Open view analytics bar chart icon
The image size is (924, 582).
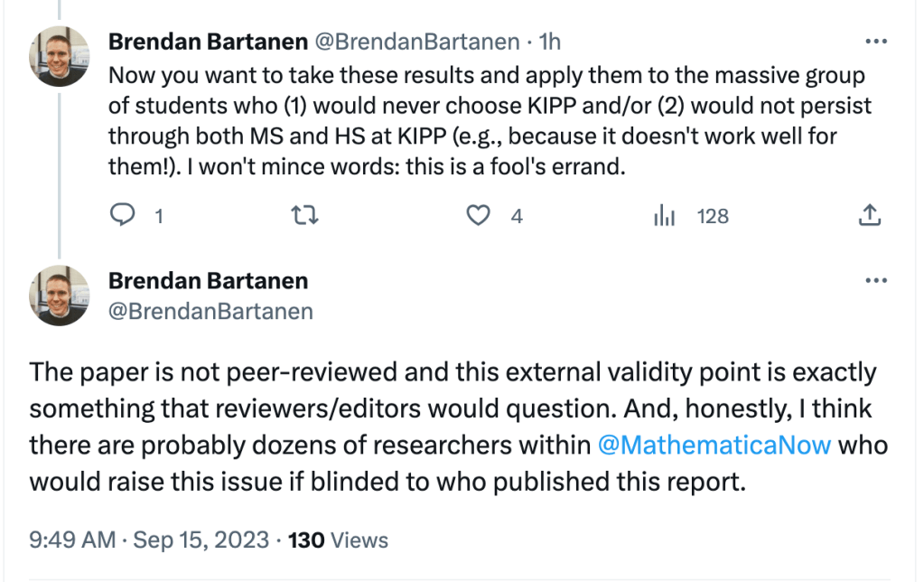coord(665,215)
